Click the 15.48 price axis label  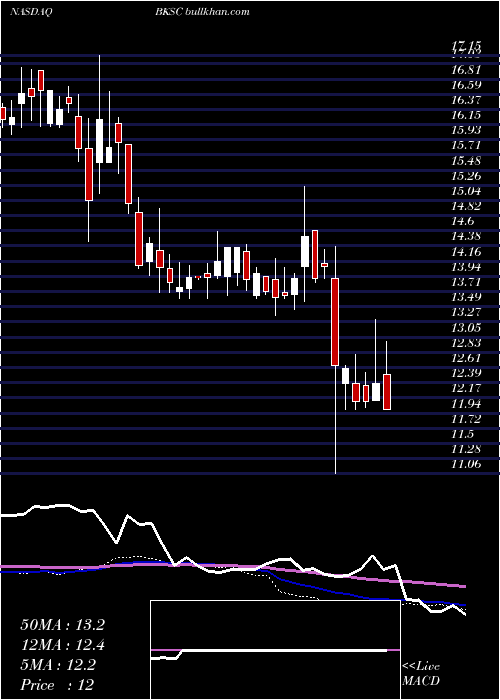466,161
